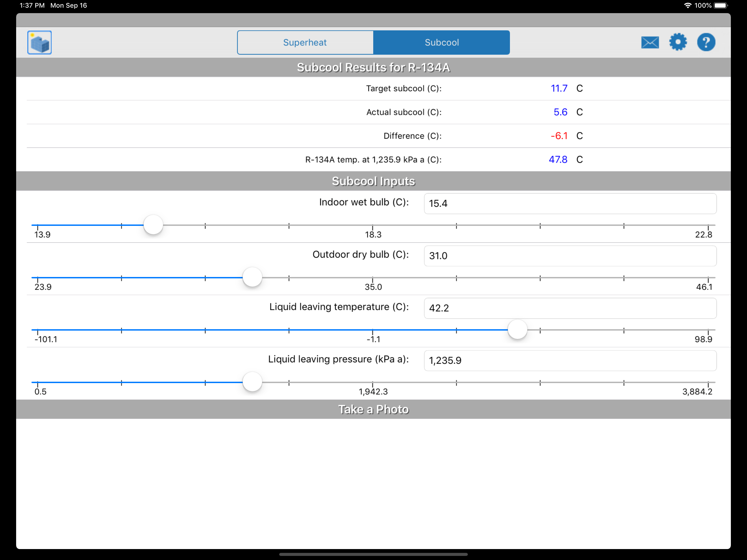The width and height of the screenshot is (747, 560).
Task: Tap the Subcool Results for R-134A header
Action: click(373, 68)
